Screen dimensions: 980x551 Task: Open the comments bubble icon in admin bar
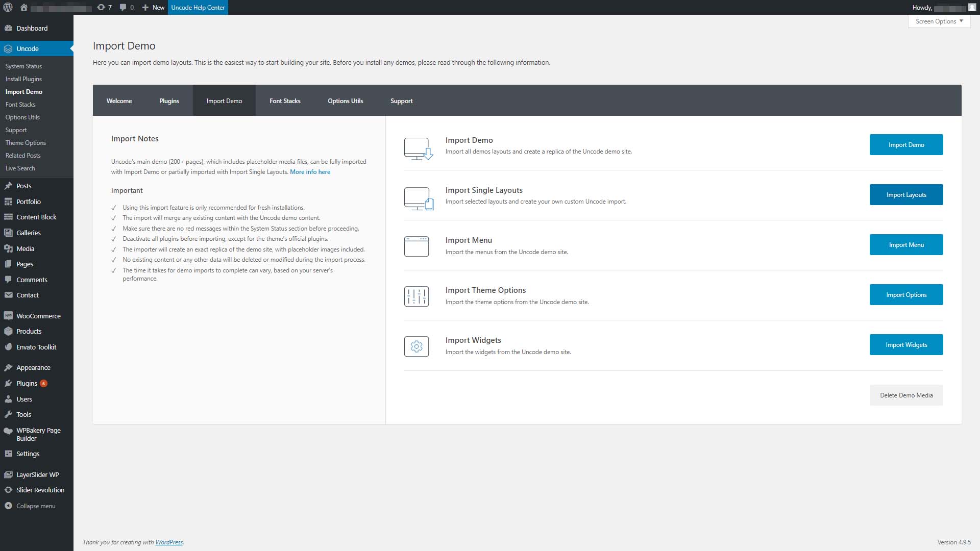[x=123, y=7]
